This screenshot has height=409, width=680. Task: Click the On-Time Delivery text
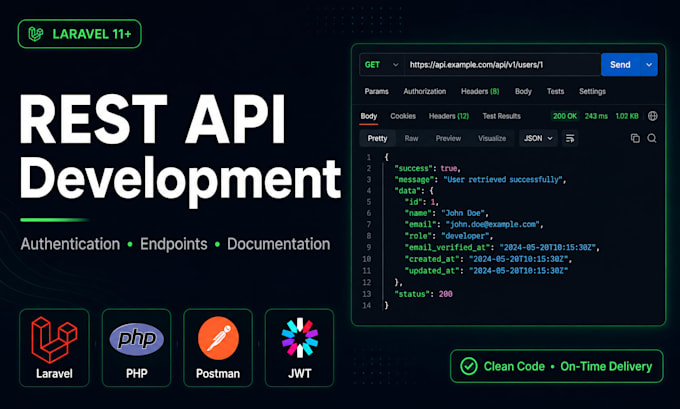[606, 366]
